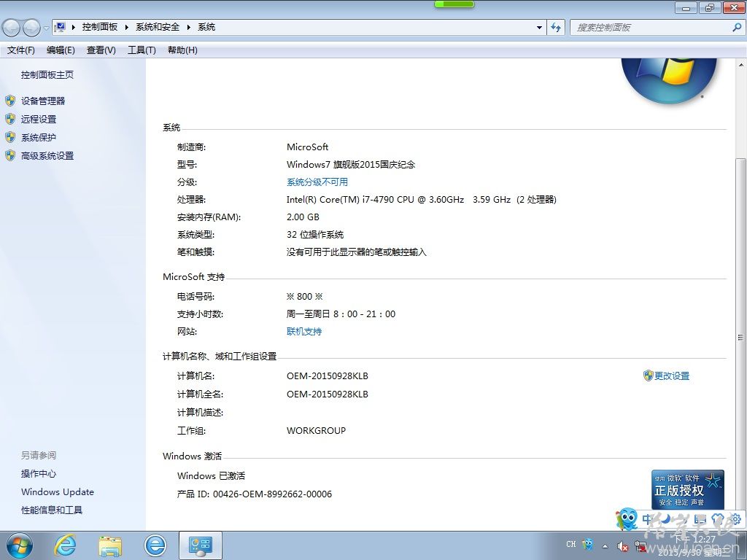Open the 查看(V) menu
Screen dimensions: 747x560
[101, 50]
